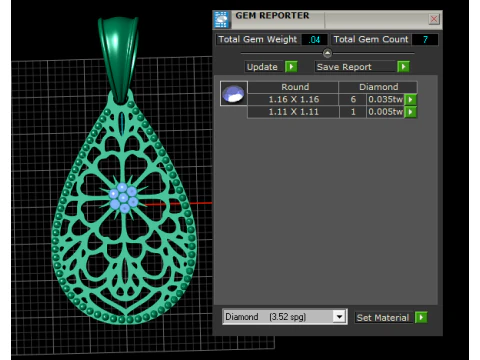Select the round gem thumbnail
This screenshot has height=360, width=480.
click(x=234, y=94)
